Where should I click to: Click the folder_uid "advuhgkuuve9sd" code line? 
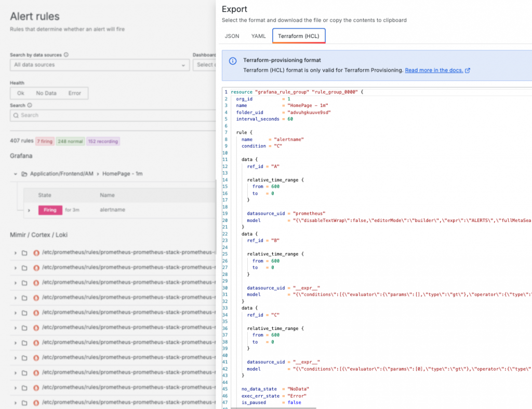(283, 112)
